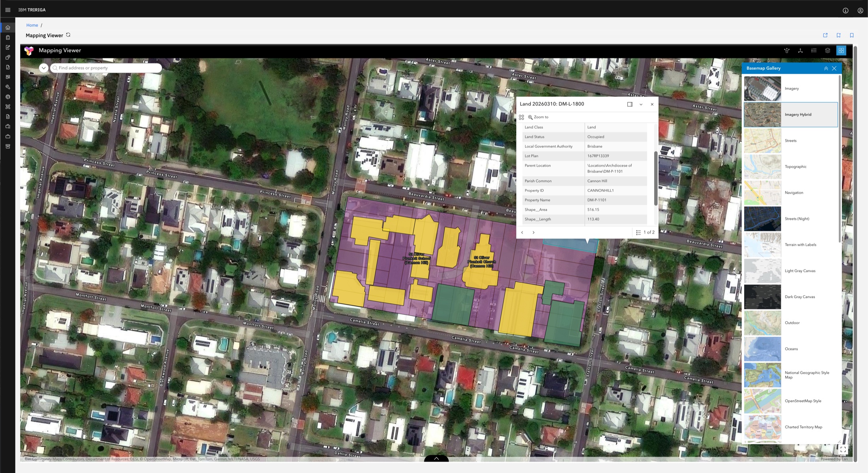Viewport: 868px width, 473px height.
Task: Expand the bottom attribute table arrow
Action: coord(436,458)
